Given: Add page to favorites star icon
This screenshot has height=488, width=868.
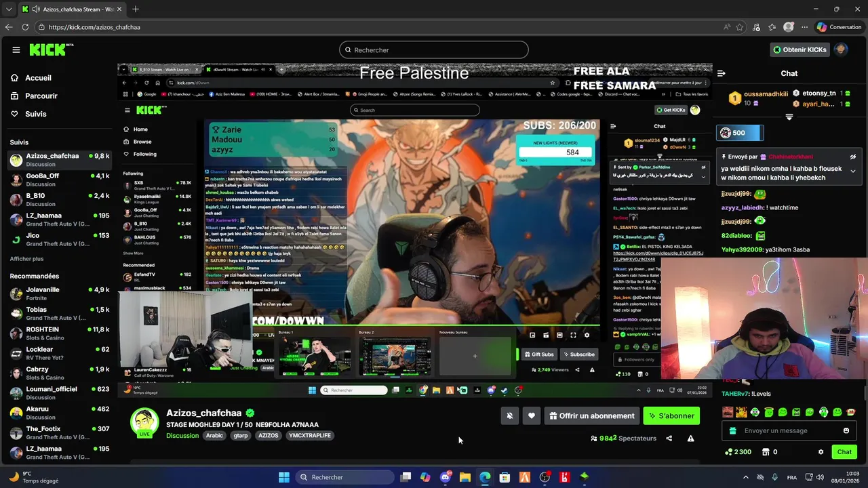Looking at the screenshot, I should pyautogui.click(x=740, y=27).
